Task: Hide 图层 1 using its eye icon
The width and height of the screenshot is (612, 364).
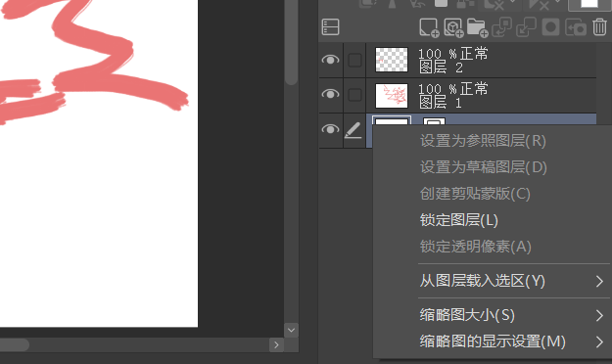Action: tap(330, 94)
